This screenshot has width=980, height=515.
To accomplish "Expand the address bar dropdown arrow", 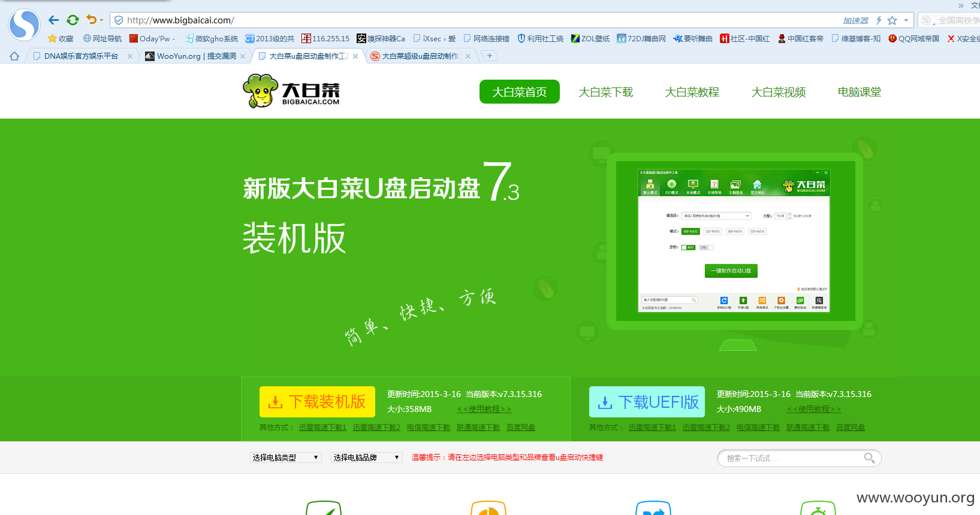I will (906, 20).
